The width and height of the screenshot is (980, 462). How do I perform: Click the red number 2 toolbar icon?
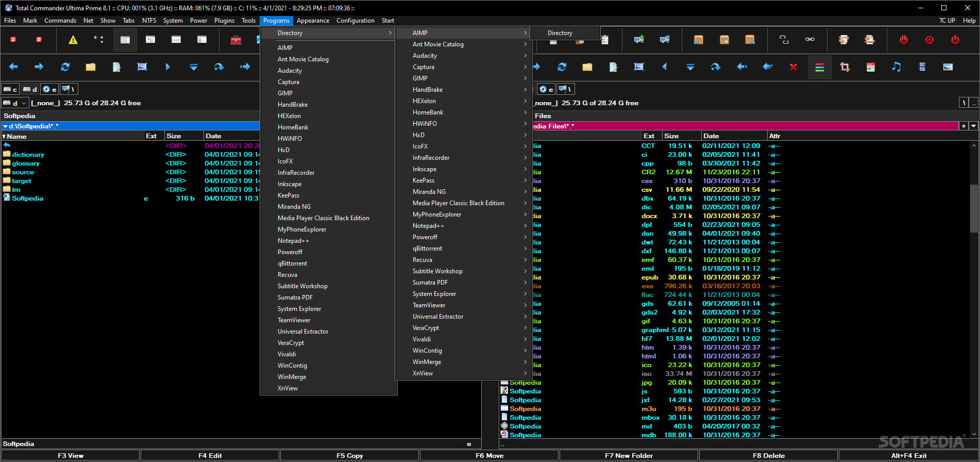39,40
